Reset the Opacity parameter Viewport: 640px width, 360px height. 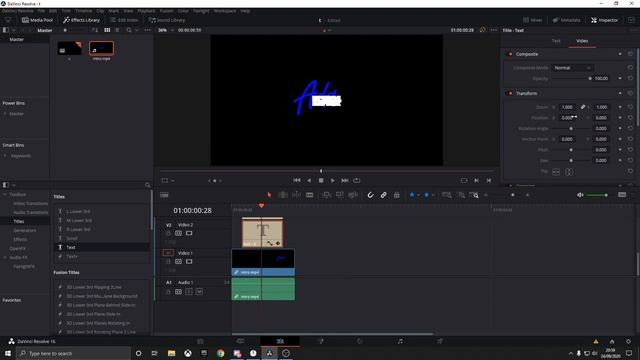coord(630,78)
